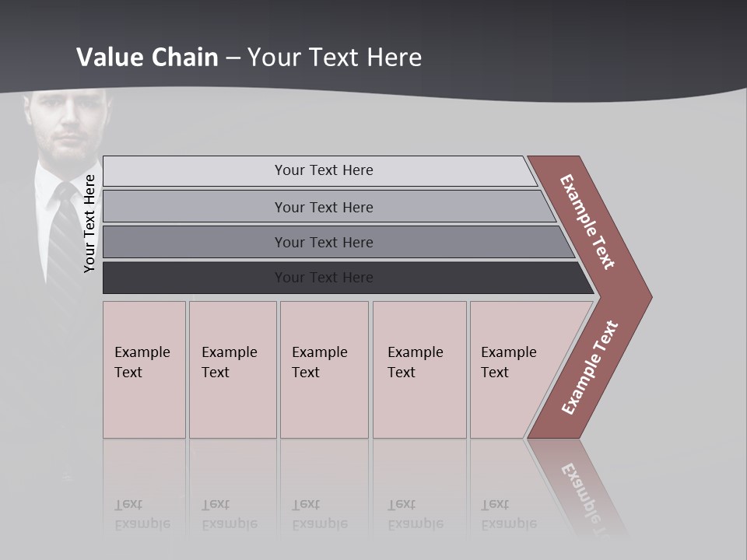Click the slide title "Value Chain – Your Text Here"
Image resolution: width=747 pixels, height=560 pixels.
(x=249, y=58)
